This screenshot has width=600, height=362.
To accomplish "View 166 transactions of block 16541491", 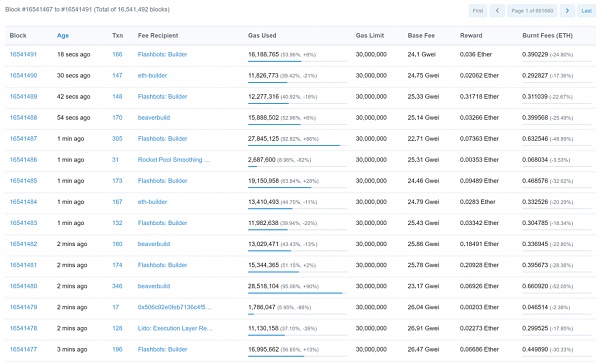I will pos(117,54).
